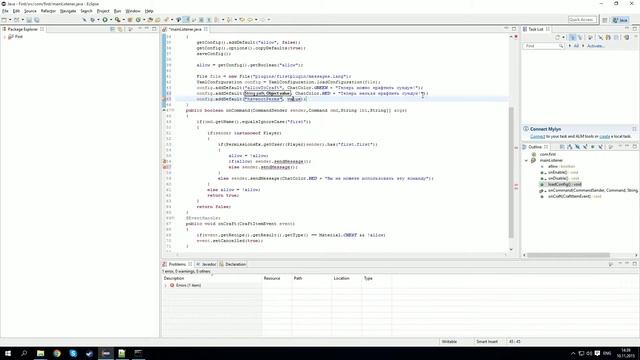Open the Help menu

149,11
